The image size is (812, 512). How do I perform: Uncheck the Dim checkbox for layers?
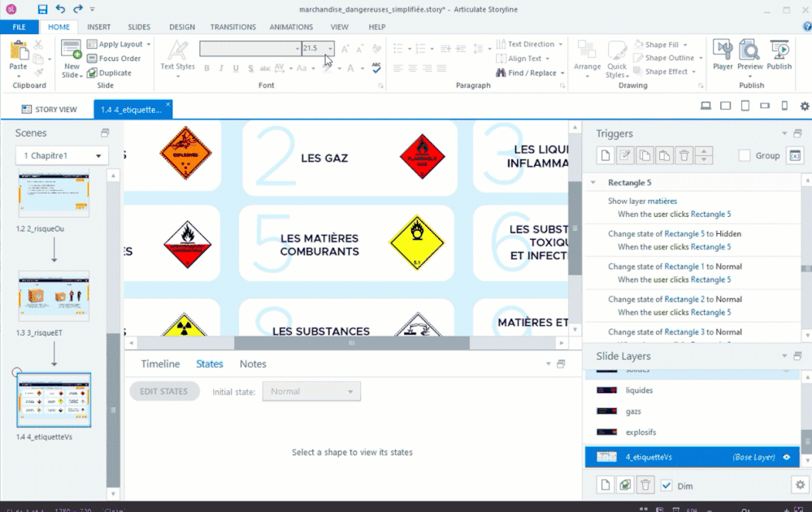pos(667,485)
